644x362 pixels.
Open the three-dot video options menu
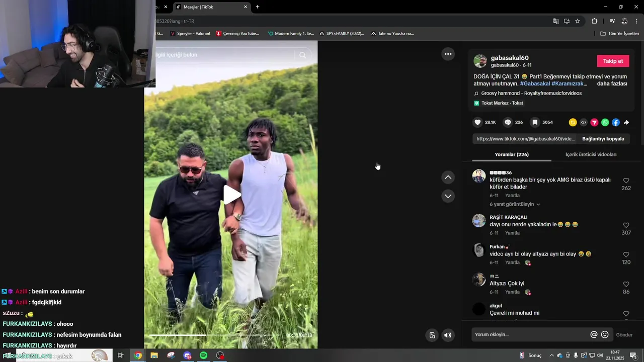point(448,54)
